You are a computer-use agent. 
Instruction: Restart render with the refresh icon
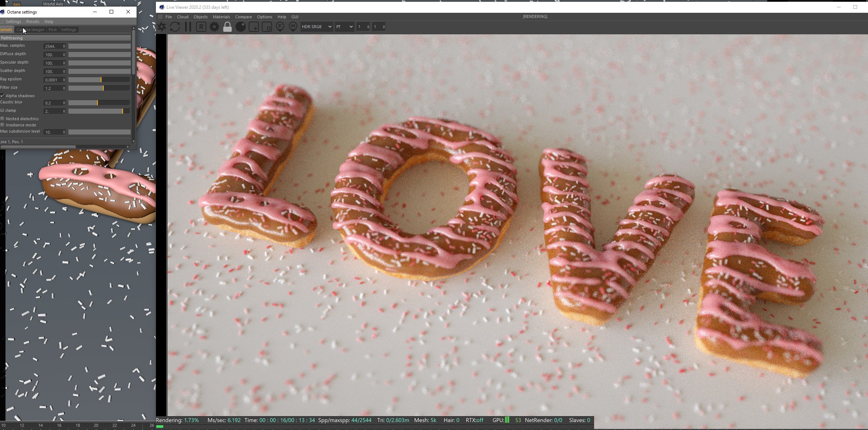(175, 27)
